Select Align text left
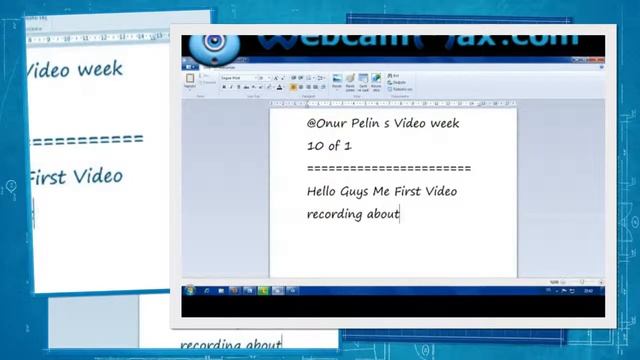 pyautogui.click(x=293, y=87)
